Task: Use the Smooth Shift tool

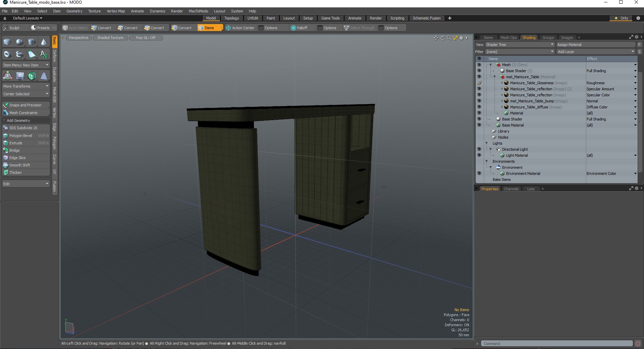Action: click(x=26, y=165)
